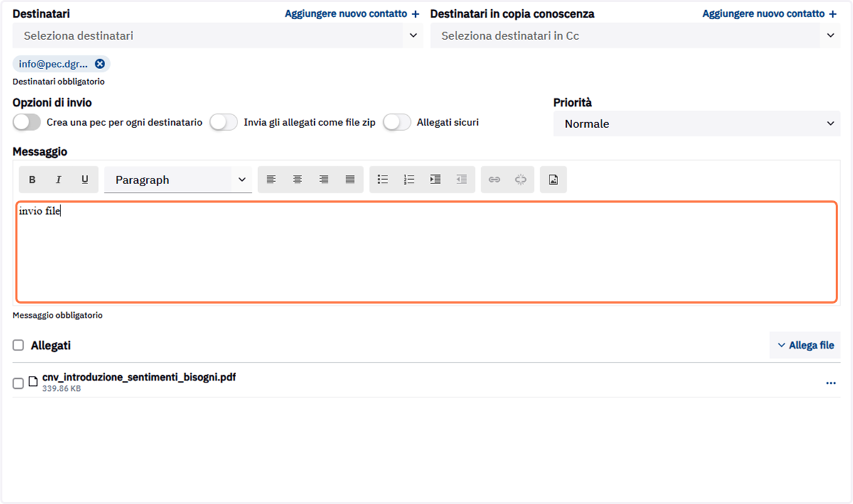Click the 'Messaggio obbligatorio' validation text
The image size is (853, 504).
click(58, 315)
